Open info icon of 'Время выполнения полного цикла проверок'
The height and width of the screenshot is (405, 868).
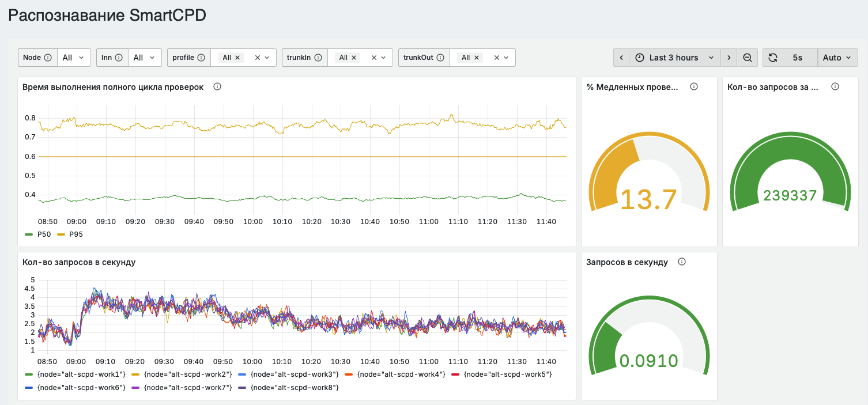pos(217,87)
